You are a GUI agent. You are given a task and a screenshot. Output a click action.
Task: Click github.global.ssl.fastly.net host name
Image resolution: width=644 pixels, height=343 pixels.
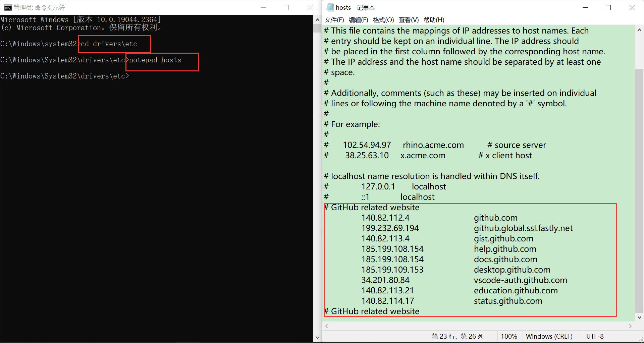point(523,228)
